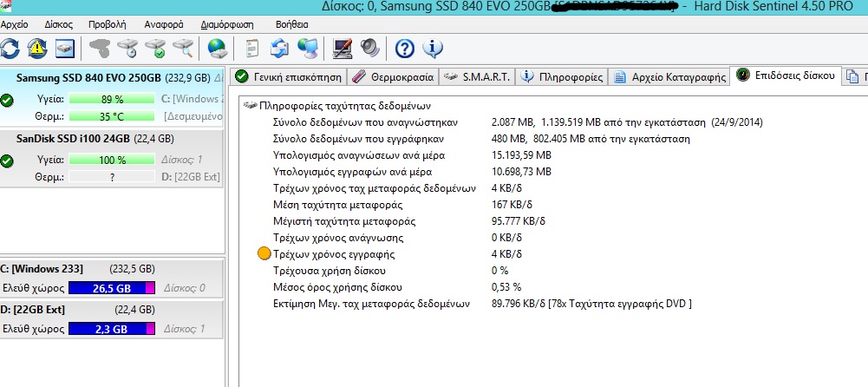Open the Διαμόρφωση menu
Screen dimensions: 868x387
point(227,24)
